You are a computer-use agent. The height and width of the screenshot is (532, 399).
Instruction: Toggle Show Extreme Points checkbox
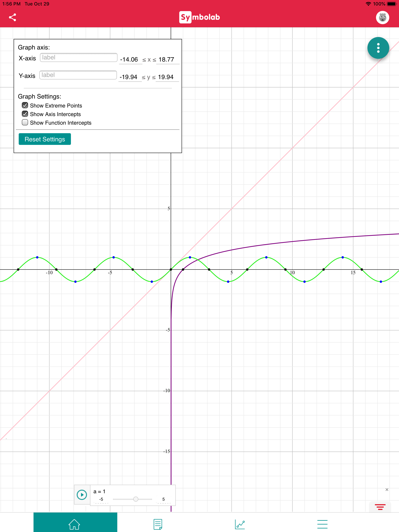pyautogui.click(x=25, y=105)
